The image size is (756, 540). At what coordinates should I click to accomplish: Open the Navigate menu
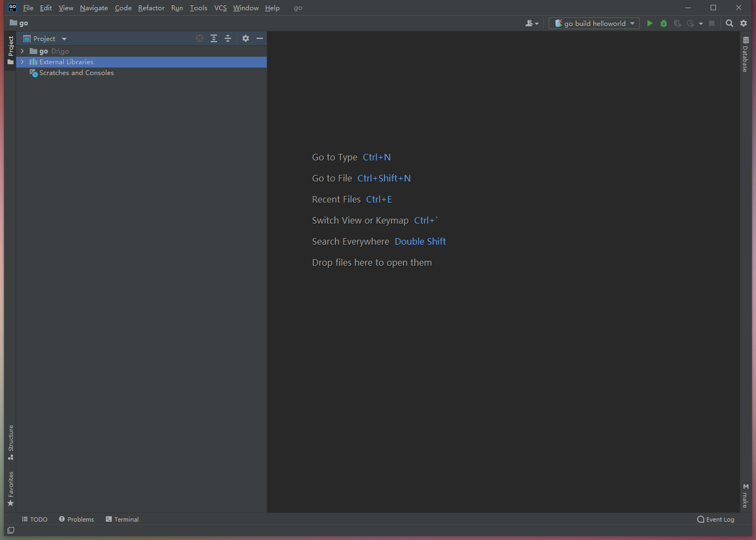point(94,8)
